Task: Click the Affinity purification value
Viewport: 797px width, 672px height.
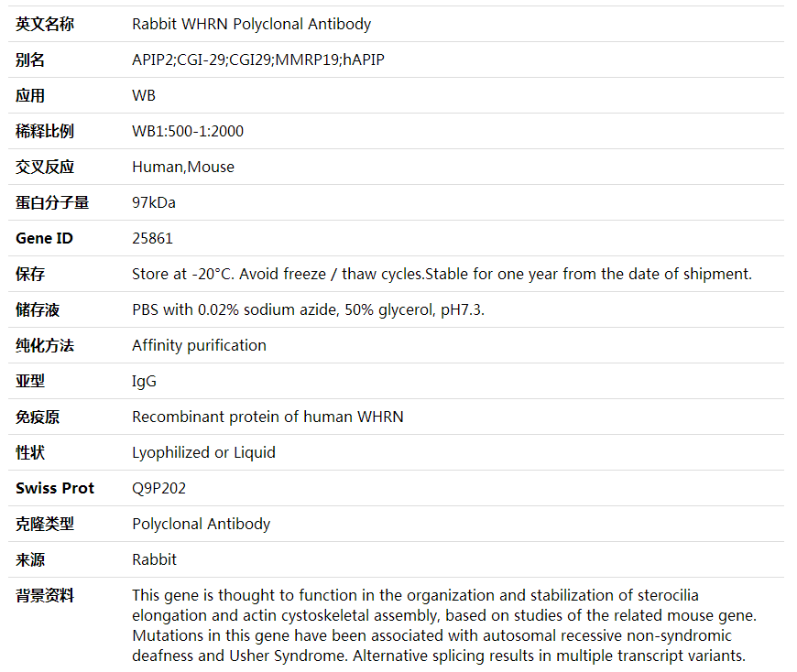Action: coord(199,346)
